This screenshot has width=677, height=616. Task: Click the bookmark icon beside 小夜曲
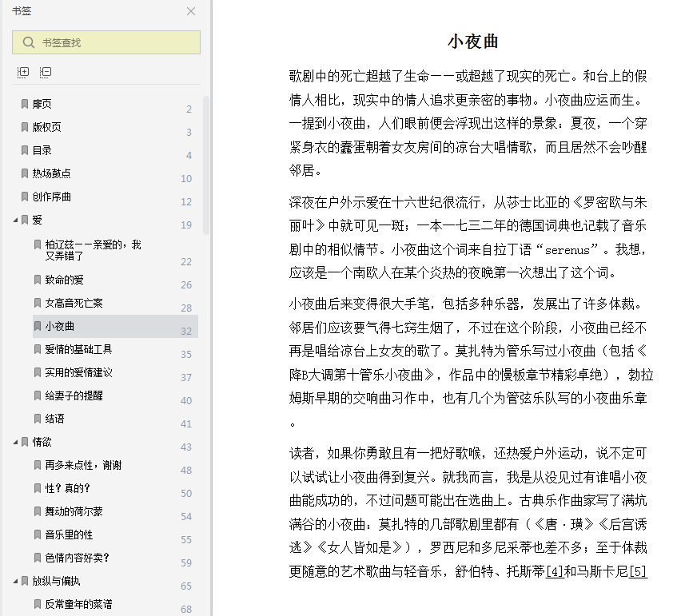tap(38, 326)
